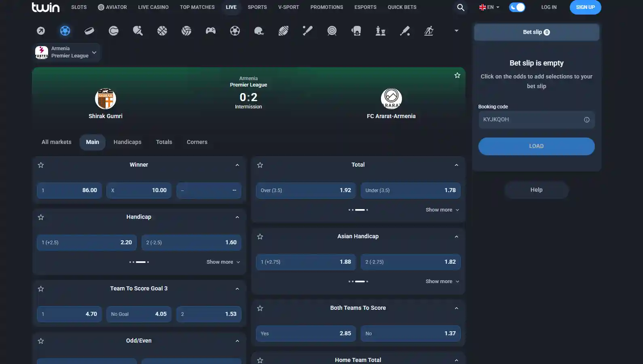Click the Booking code input field
This screenshot has width=643, height=364.
tap(536, 120)
